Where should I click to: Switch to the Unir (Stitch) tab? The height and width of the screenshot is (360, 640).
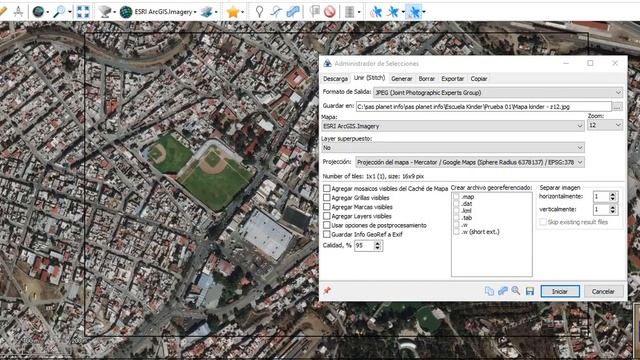(x=369, y=78)
